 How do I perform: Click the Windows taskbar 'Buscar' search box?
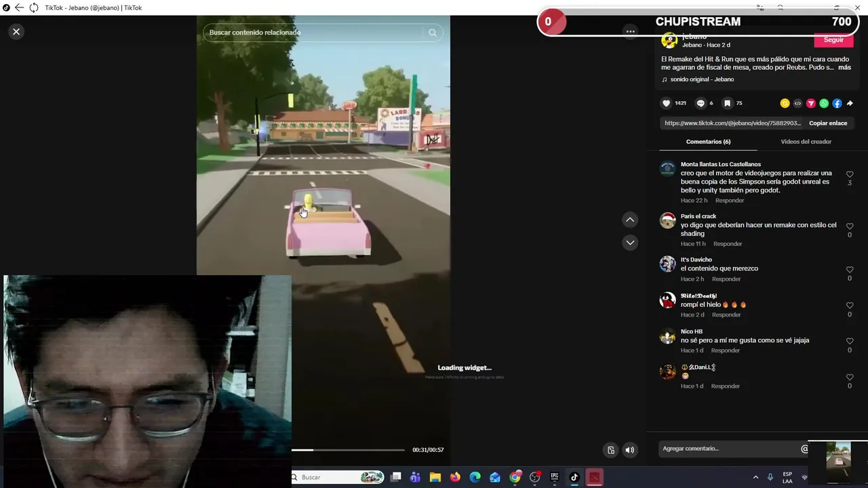coord(337,477)
